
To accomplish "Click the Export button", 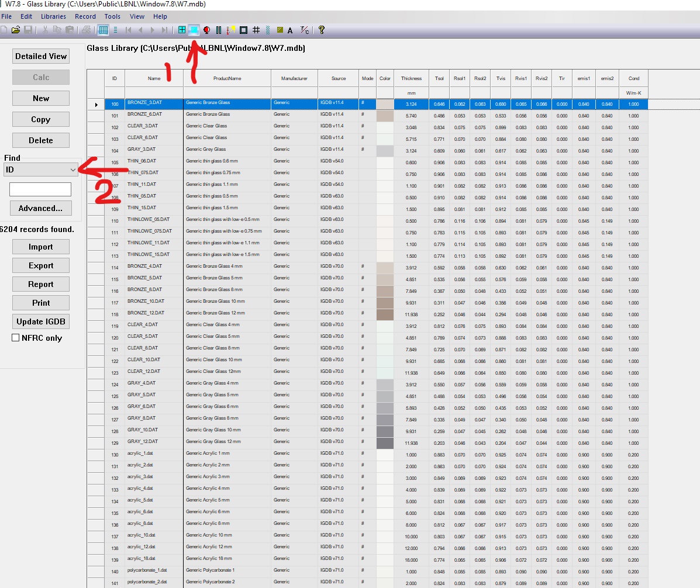I will coord(40,265).
